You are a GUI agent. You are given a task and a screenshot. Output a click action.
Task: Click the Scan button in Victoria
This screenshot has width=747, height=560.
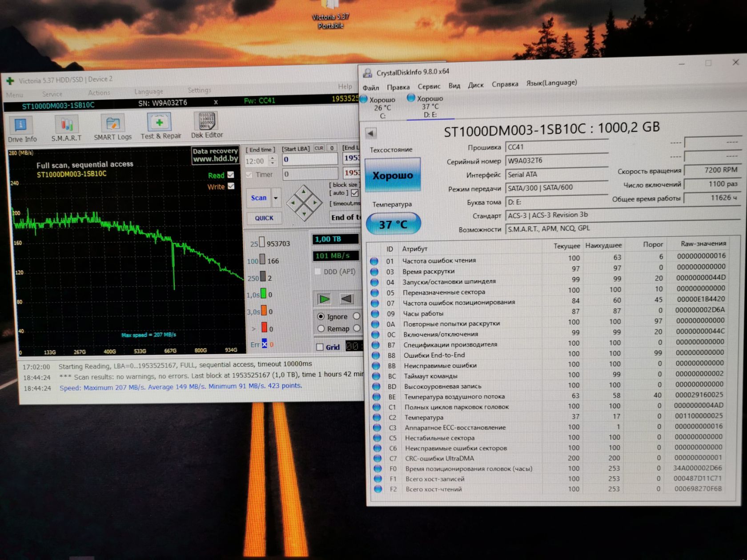coord(258,198)
